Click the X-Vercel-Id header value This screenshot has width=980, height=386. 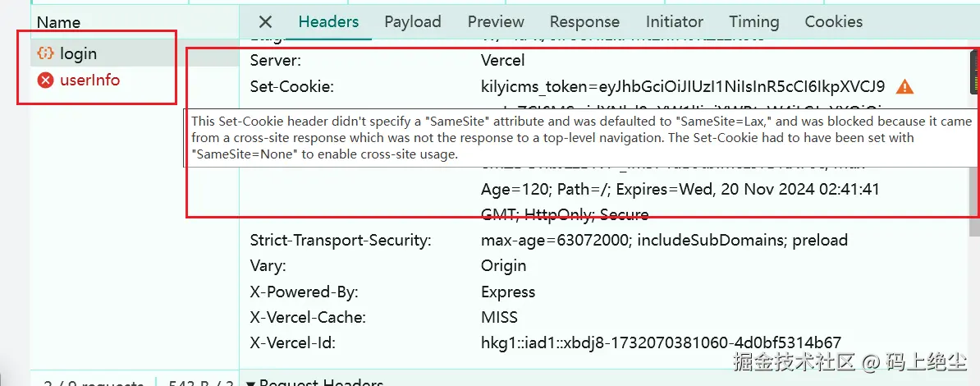pyautogui.click(x=661, y=343)
